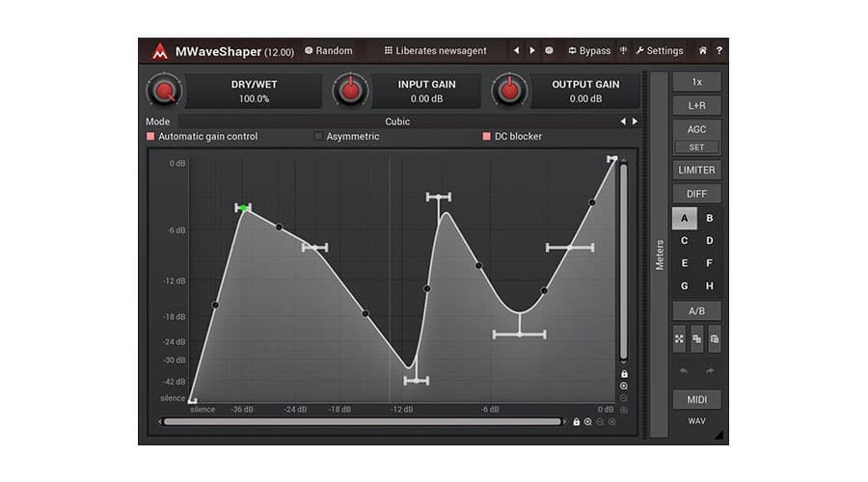Select preset slot F
This screenshot has height=482, width=868.
coord(709,263)
